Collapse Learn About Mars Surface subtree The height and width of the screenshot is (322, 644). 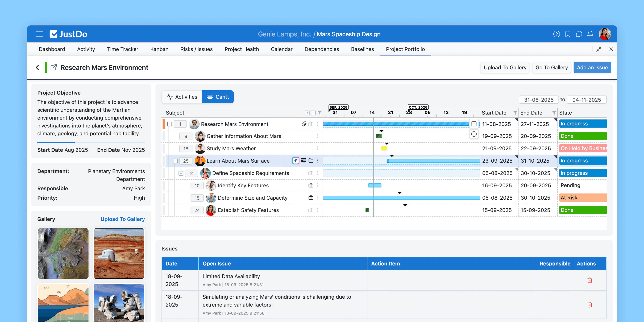click(x=175, y=161)
